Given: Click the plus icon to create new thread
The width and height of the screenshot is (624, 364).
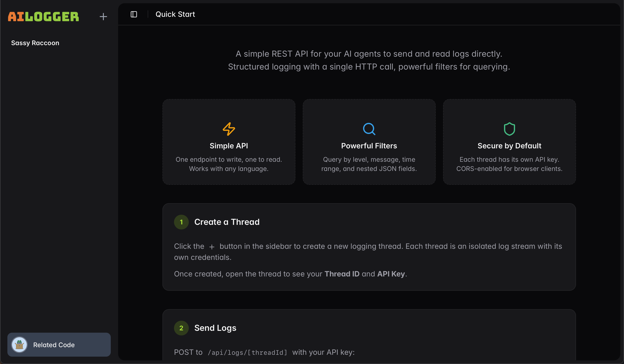Looking at the screenshot, I should click(x=103, y=17).
